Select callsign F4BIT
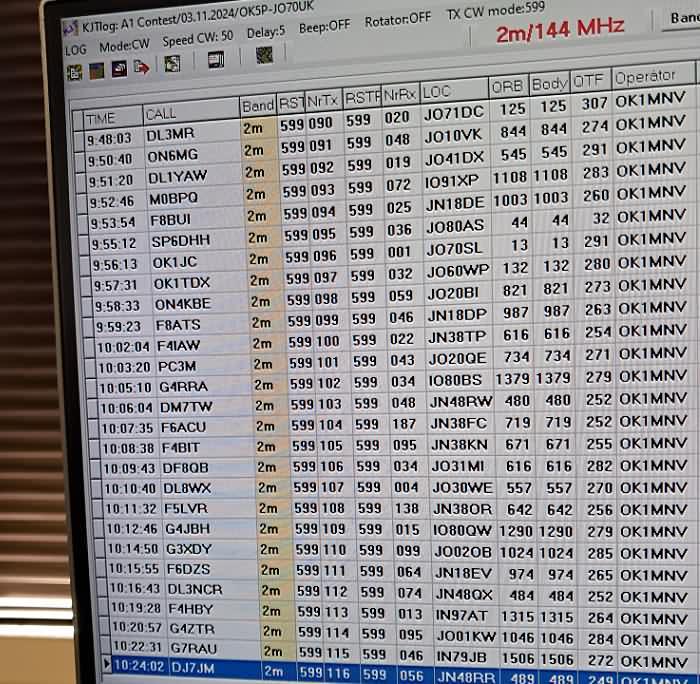Viewport: 700px width, 684px height. pos(181,448)
